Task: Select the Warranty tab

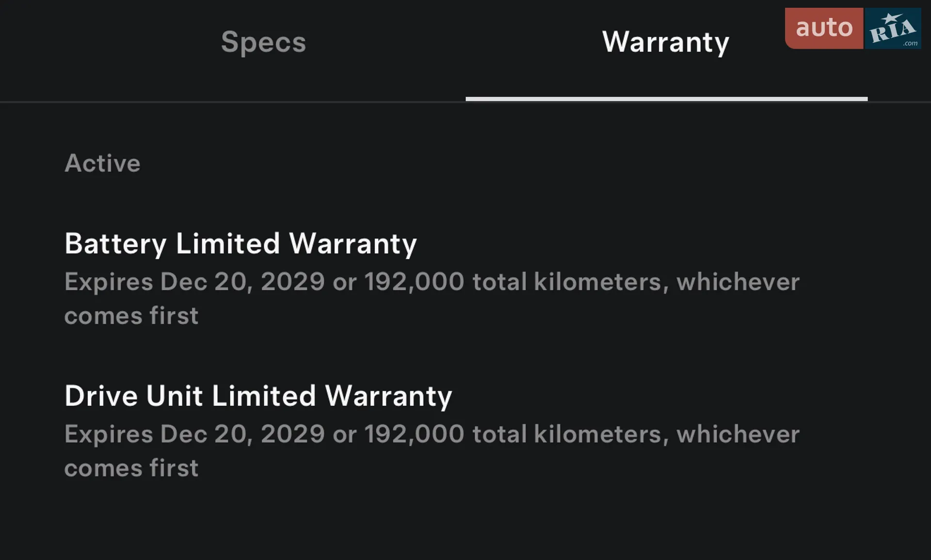Action: click(666, 43)
